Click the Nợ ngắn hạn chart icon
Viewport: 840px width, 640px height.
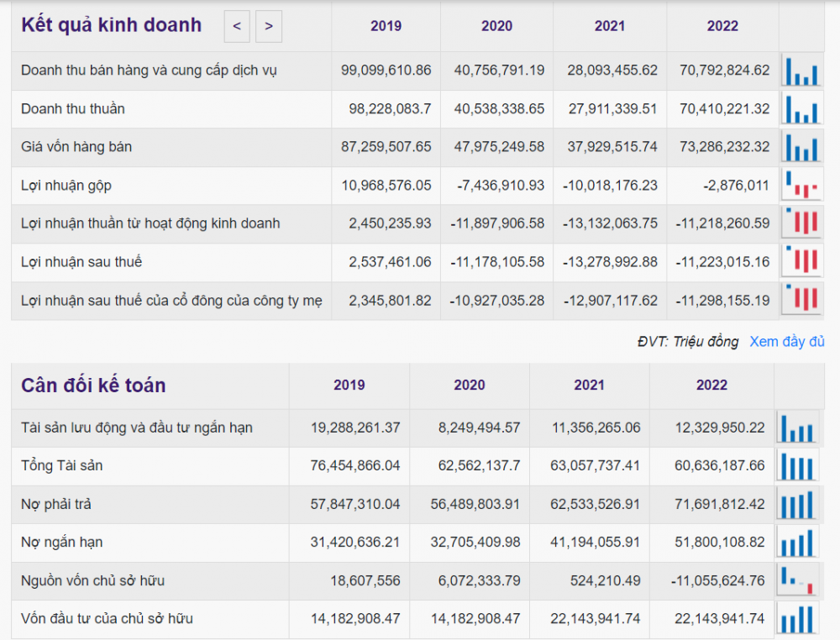796,543
